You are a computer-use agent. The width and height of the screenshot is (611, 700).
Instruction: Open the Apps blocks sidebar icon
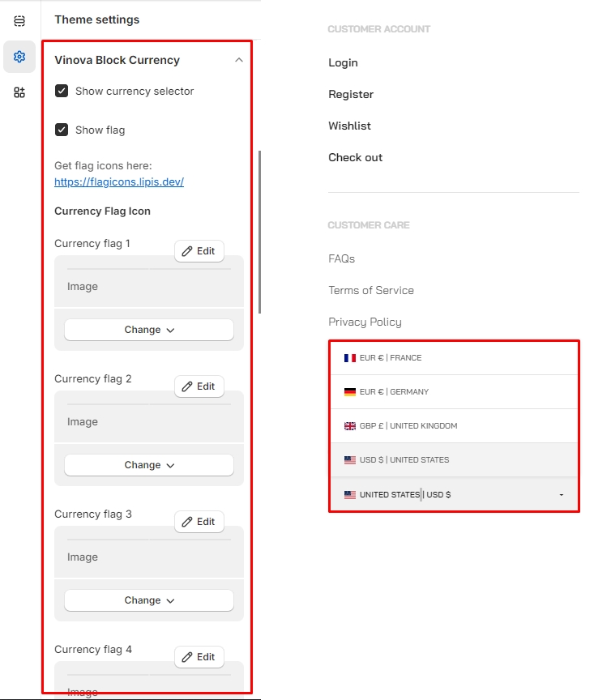19,92
